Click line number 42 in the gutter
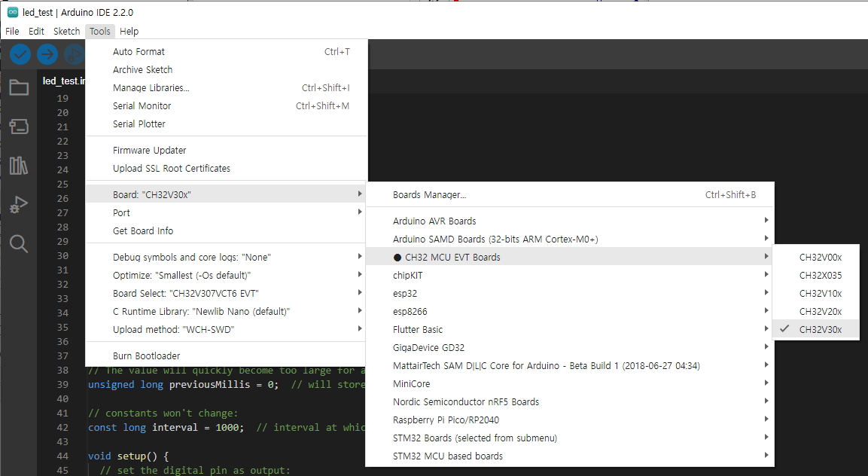The width and height of the screenshot is (868, 476). click(x=62, y=427)
